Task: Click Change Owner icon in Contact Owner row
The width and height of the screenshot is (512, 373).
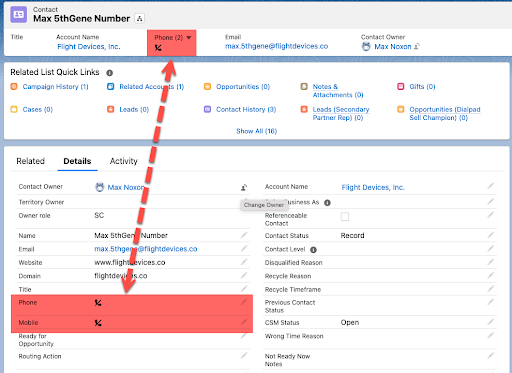Action: (244, 187)
